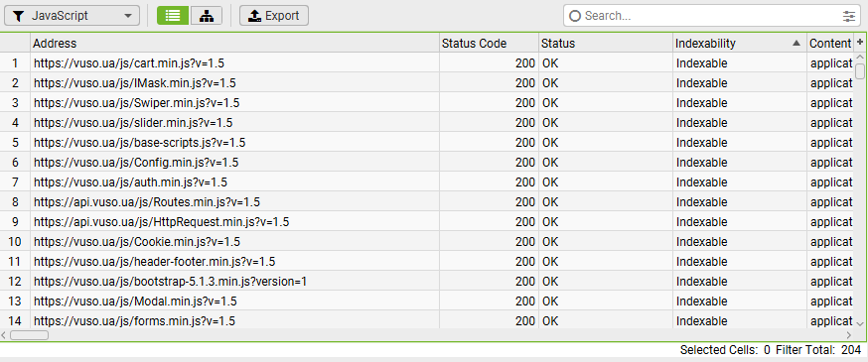Select the HttpRequest.min.js?v=1.5 address
Image resolution: width=868 pixels, height=362 pixels.
[162, 222]
